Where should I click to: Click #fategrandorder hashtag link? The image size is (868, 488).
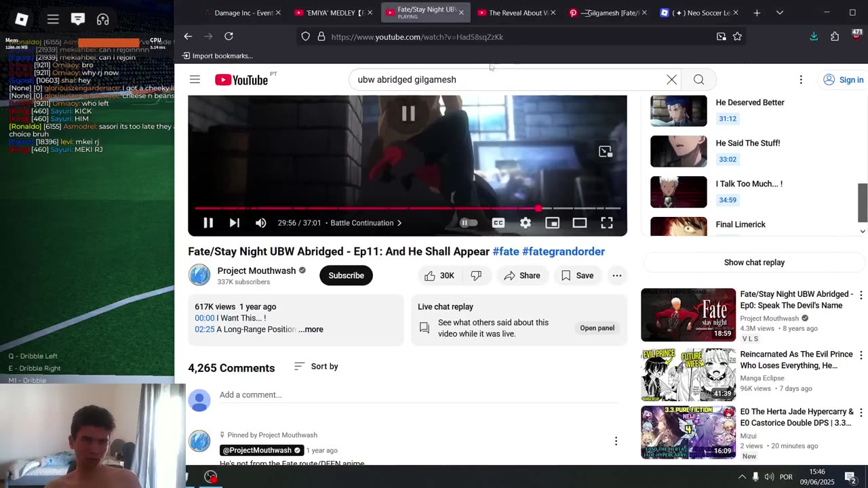[564, 251]
